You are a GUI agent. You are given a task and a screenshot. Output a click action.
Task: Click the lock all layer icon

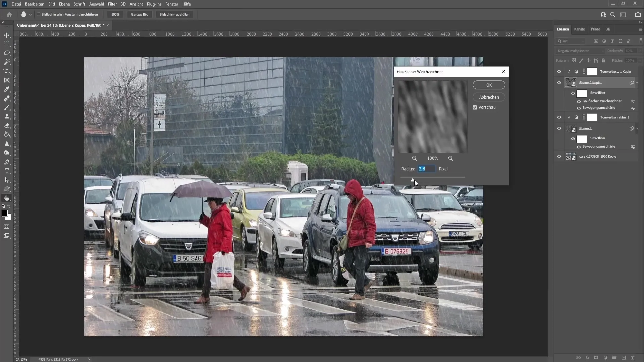pos(603,61)
